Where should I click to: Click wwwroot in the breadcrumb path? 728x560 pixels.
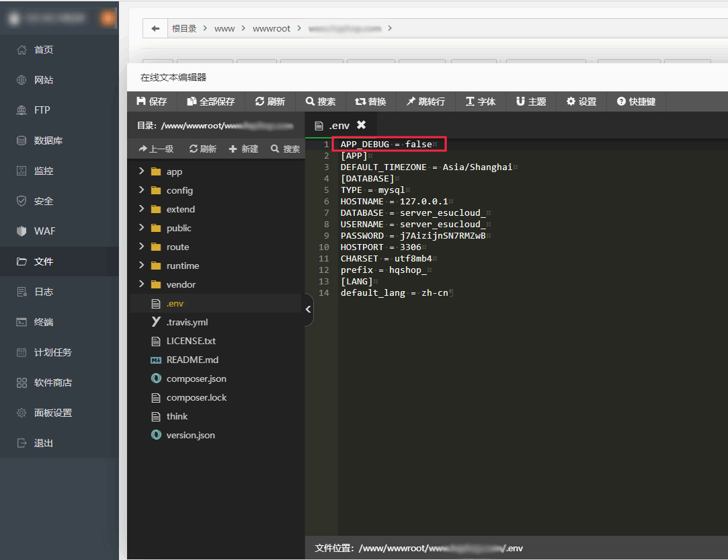(x=271, y=29)
